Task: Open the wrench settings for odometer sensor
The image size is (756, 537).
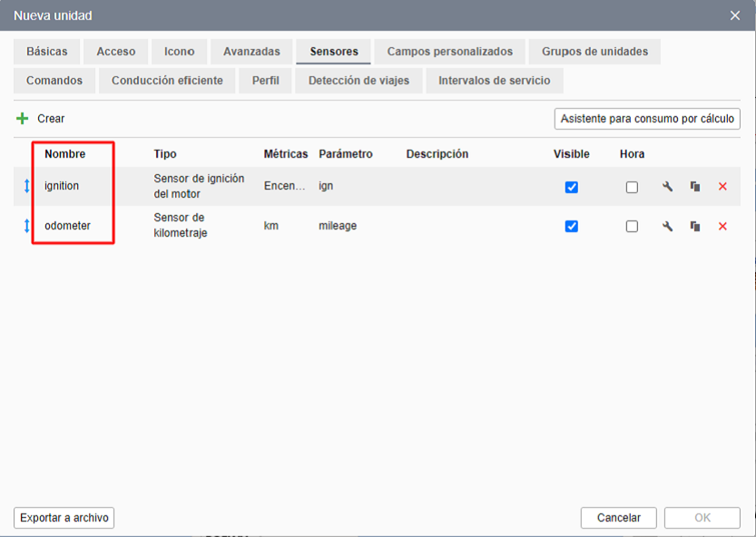Action: (667, 226)
